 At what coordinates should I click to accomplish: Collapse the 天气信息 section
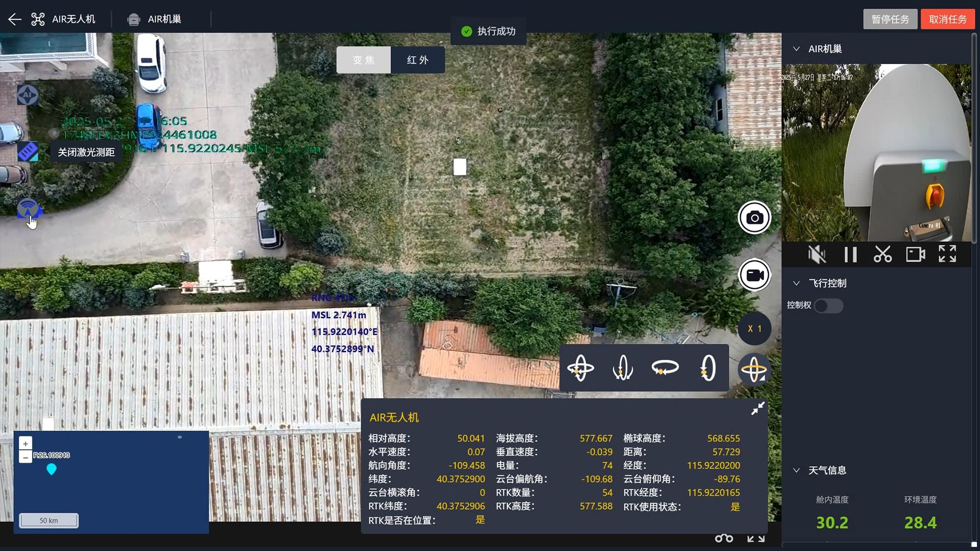click(796, 470)
